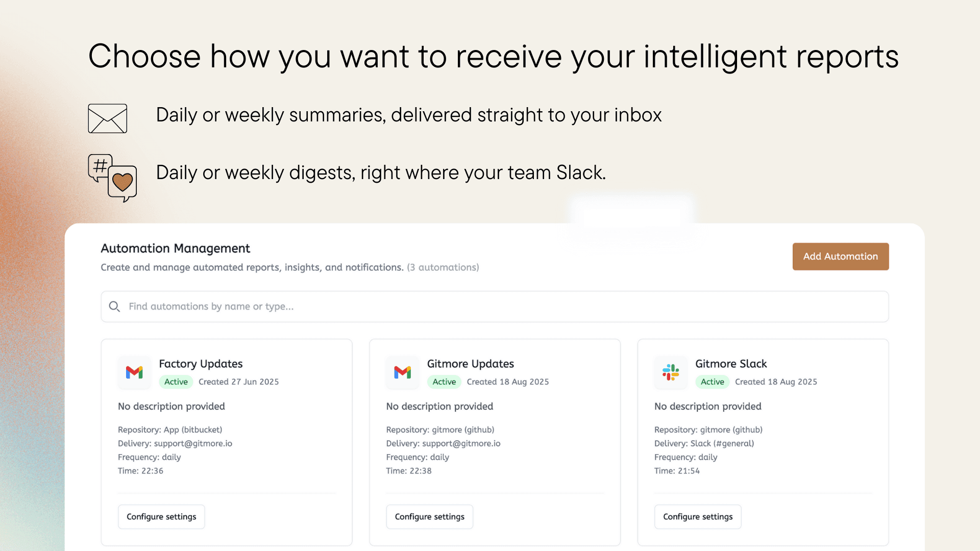Select the Gitmore Slack card title

pos(731,364)
